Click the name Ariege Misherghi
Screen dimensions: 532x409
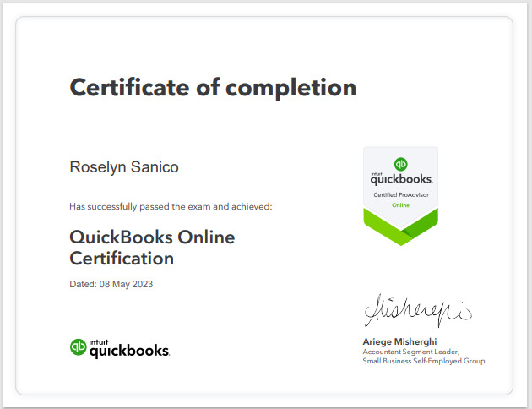click(x=399, y=341)
